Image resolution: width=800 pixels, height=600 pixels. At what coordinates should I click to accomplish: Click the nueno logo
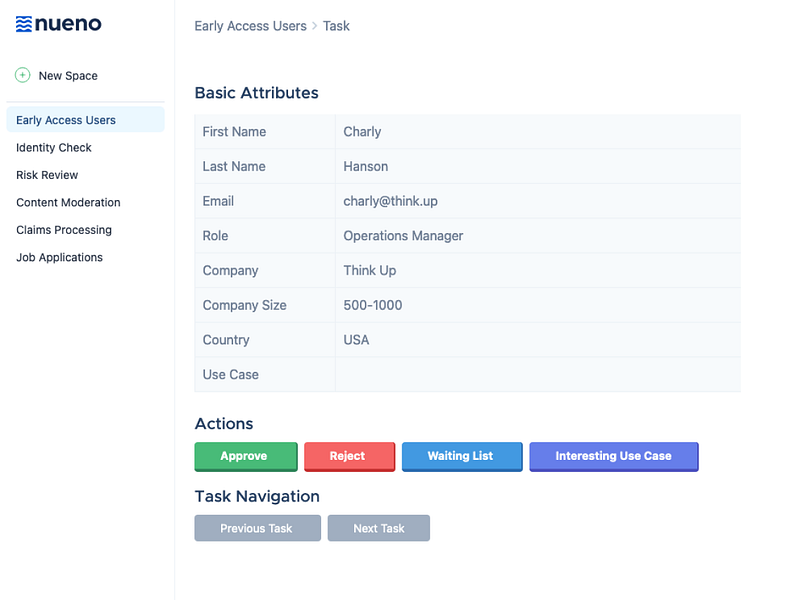click(59, 24)
